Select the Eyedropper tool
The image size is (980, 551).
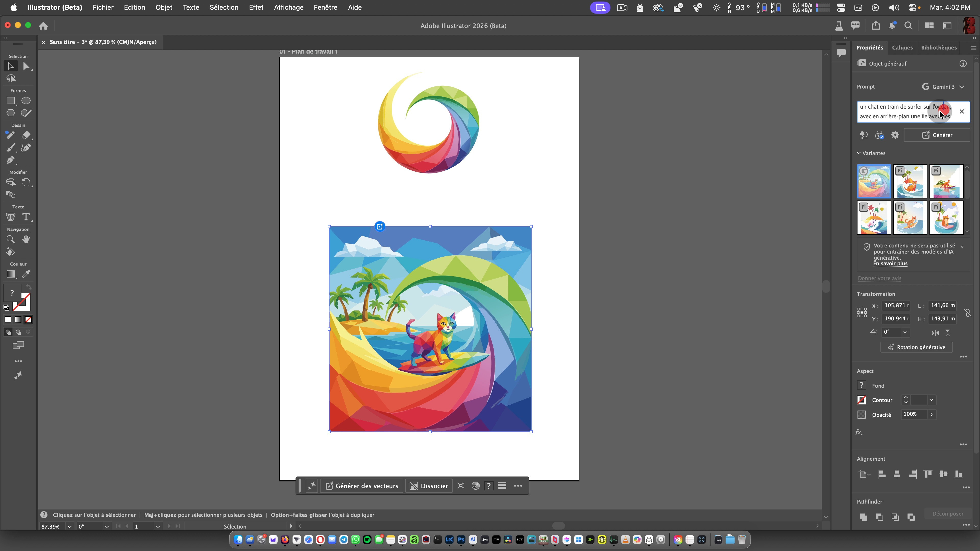click(26, 274)
